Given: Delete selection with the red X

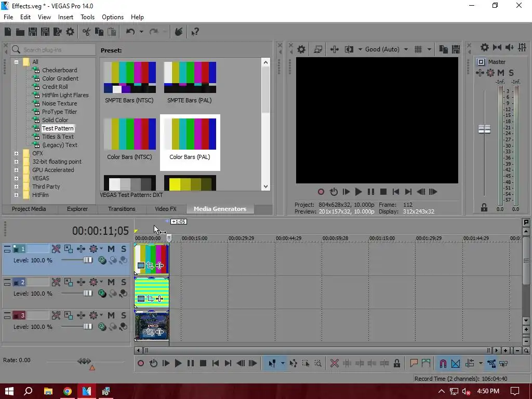Looking at the screenshot, I should pyautogui.click(x=335, y=363).
